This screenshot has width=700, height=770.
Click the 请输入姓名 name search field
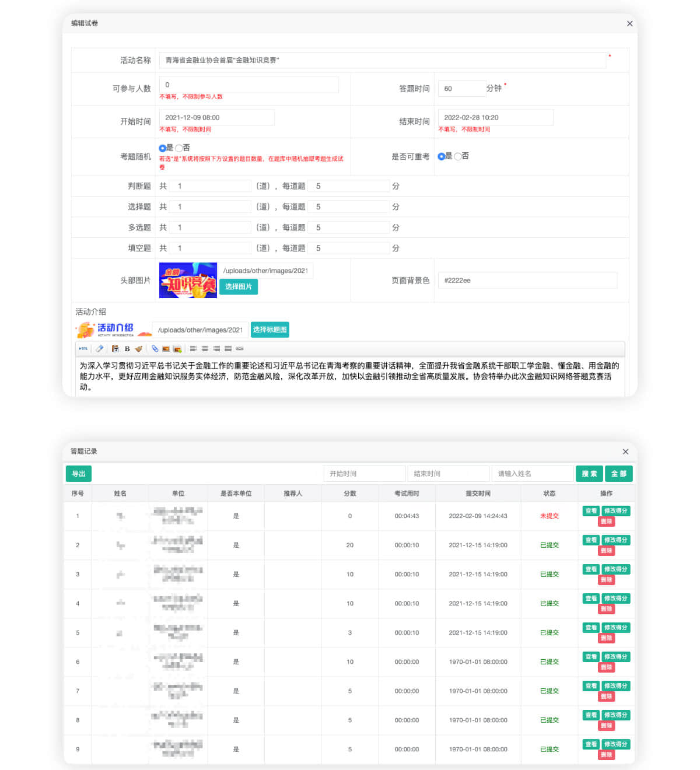click(533, 474)
